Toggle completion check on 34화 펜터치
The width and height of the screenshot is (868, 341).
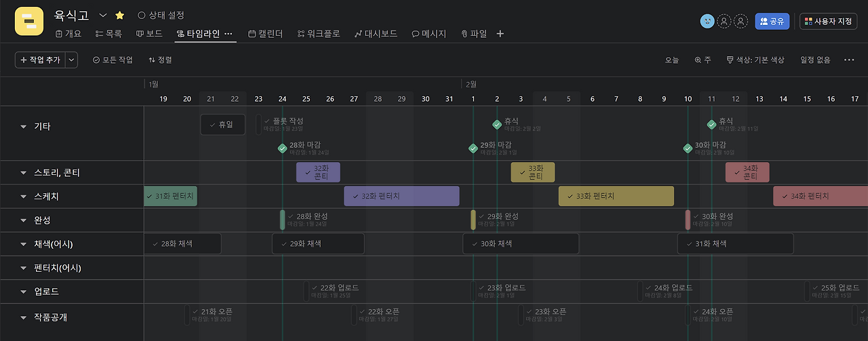[x=784, y=196]
